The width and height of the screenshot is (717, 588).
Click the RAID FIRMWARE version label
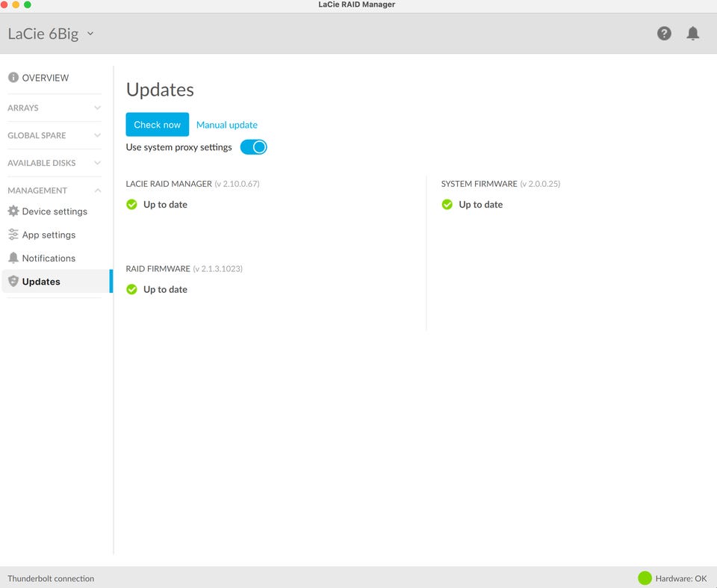click(184, 269)
